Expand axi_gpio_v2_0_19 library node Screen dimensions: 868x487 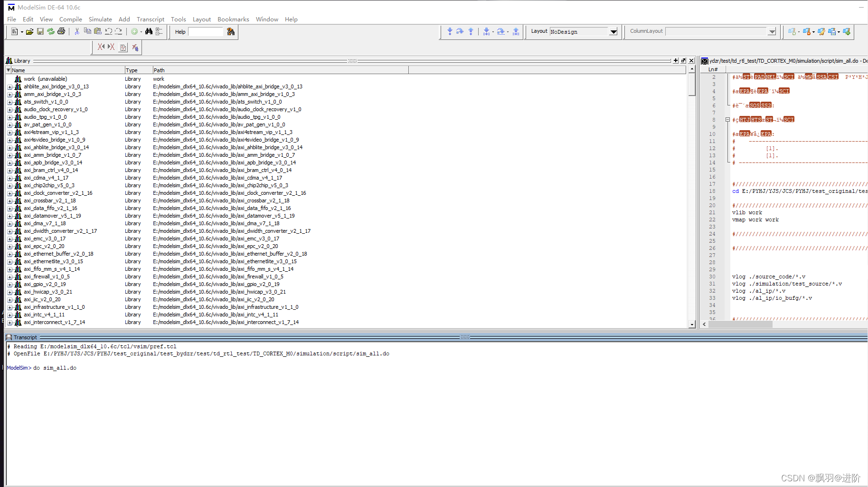[9, 285]
